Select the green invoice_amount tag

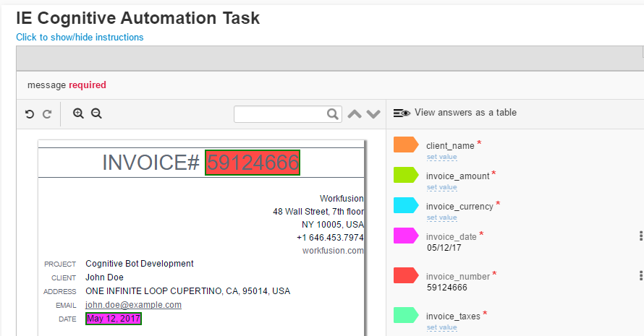coord(406,175)
